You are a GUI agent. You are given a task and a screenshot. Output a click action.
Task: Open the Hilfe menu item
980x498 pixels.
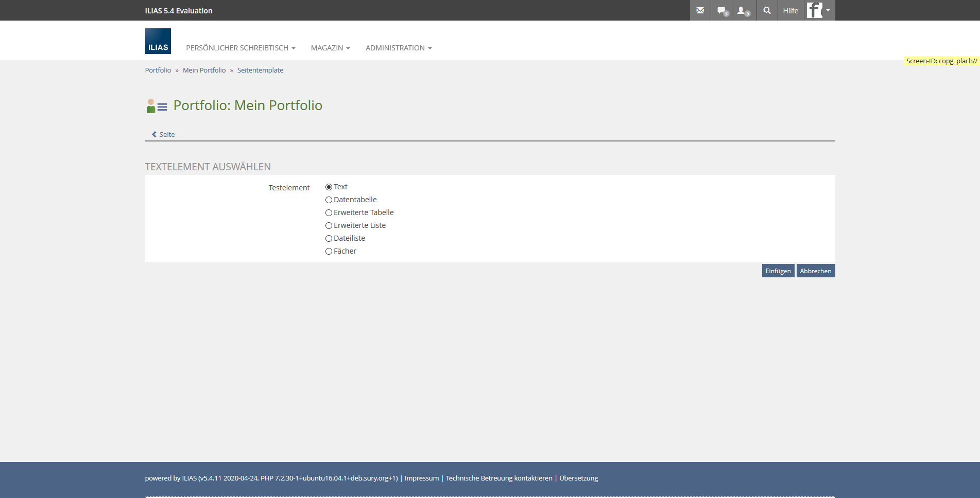click(x=790, y=10)
